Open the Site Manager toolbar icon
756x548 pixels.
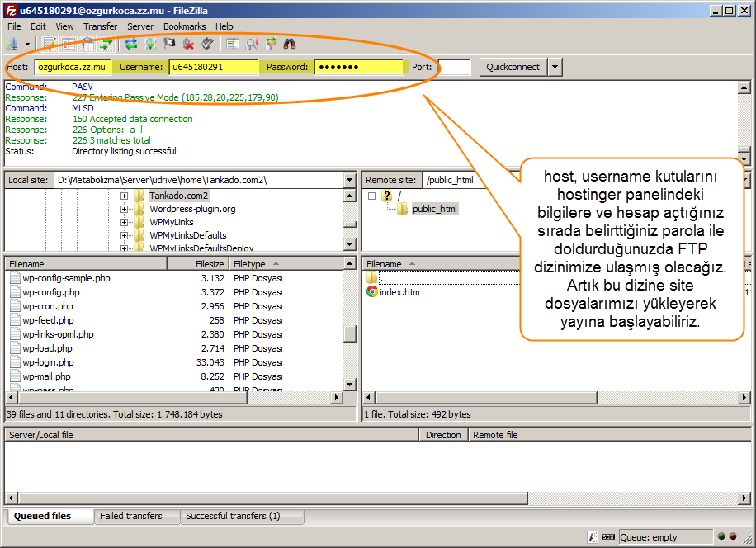(12, 45)
